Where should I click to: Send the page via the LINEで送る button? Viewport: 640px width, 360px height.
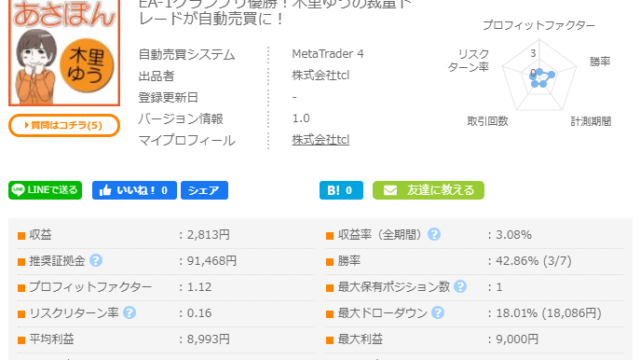click(45, 190)
